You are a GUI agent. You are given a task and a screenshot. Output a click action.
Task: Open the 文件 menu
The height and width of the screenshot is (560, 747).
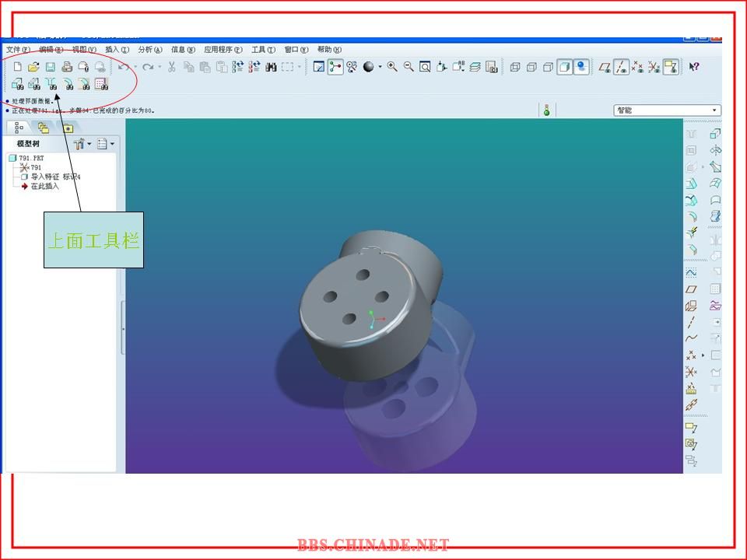pos(18,50)
